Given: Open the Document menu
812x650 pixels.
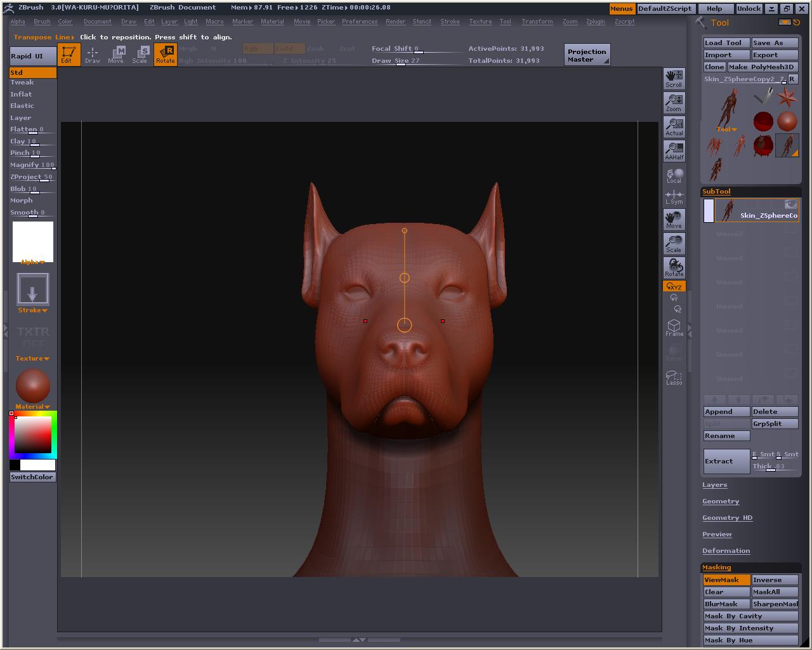Looking at the screenshot, I should [97, 22].
